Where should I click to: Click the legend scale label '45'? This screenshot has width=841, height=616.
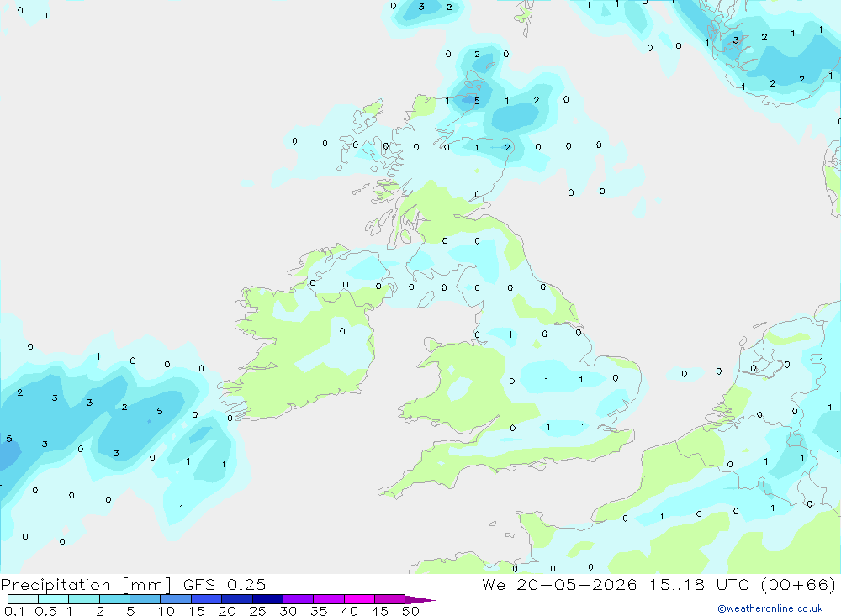(x=380, y=611)
